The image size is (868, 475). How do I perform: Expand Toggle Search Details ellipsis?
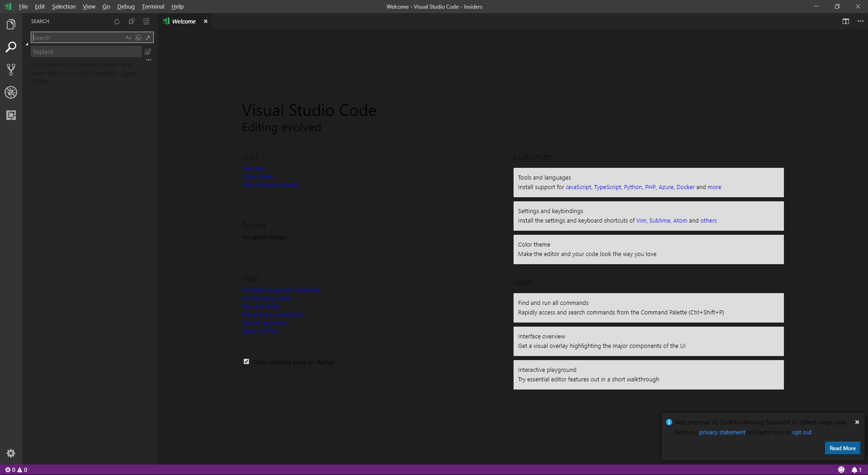[x=148, y=59]
